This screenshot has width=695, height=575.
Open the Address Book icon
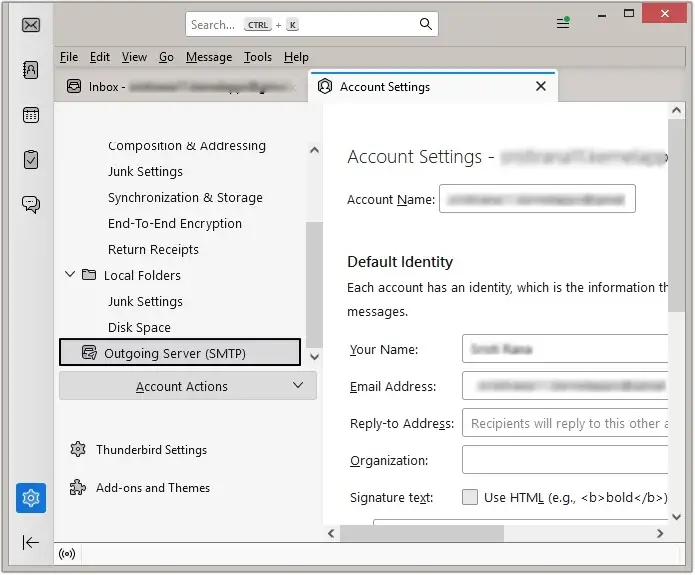(x=31, y=70)
